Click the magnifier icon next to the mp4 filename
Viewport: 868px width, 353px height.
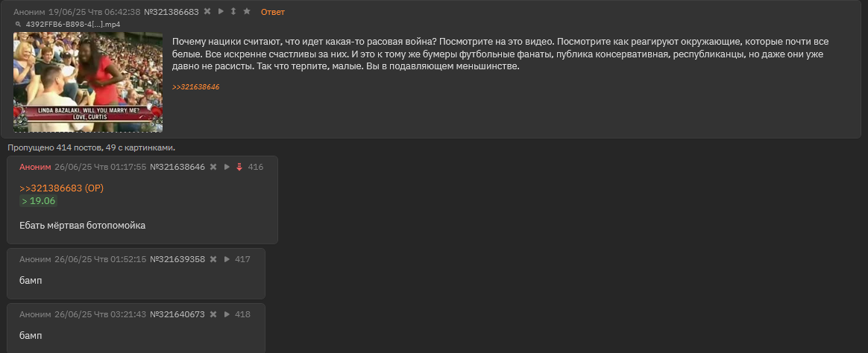(x=18, y=25)
